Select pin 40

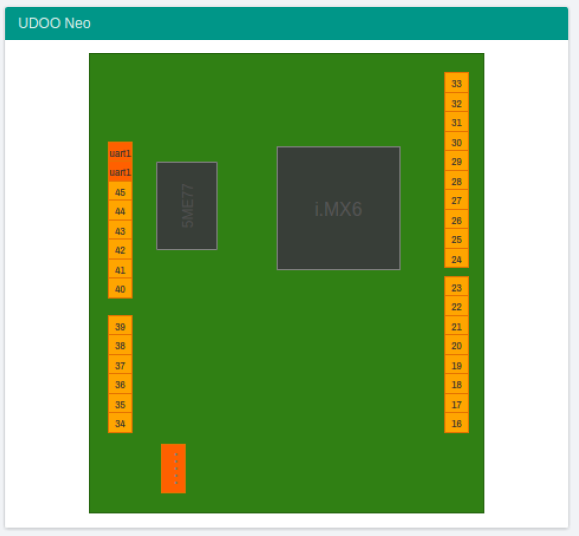pyautogui.click(x=120, y=289)
